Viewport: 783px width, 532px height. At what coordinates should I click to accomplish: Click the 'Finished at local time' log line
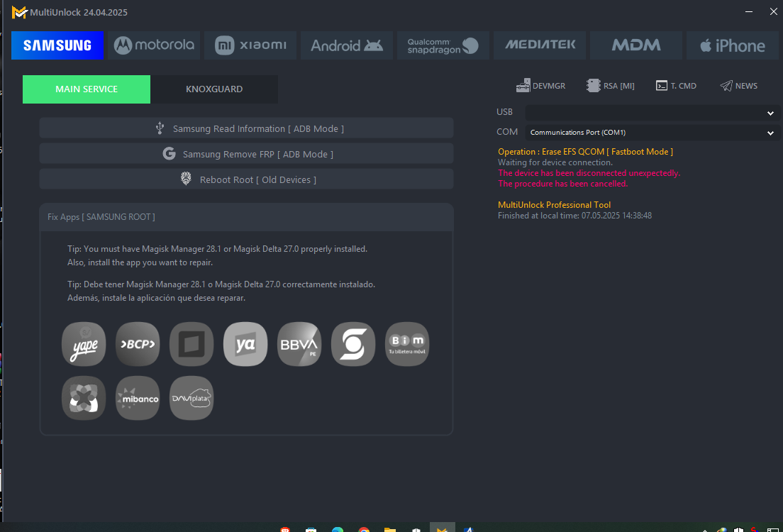[x=574, y=216]
